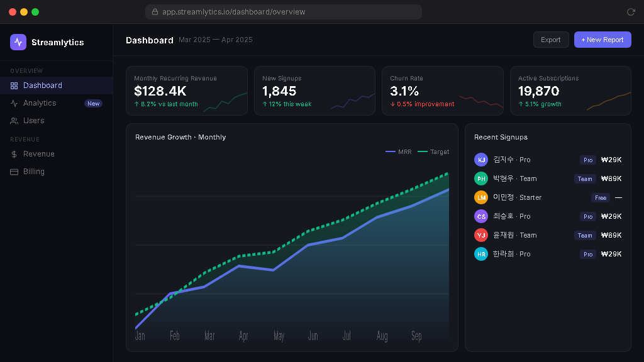This screenshot has height=362, width=644.
Task: Click the KJ avatar in Recent Signups
Action: (x=481, y=160)
